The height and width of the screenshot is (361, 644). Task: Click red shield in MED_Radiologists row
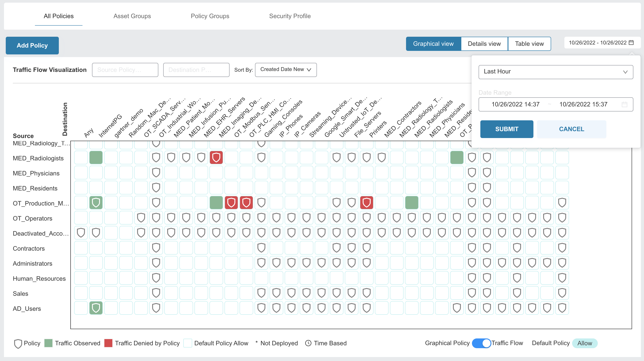coord(216,157)
